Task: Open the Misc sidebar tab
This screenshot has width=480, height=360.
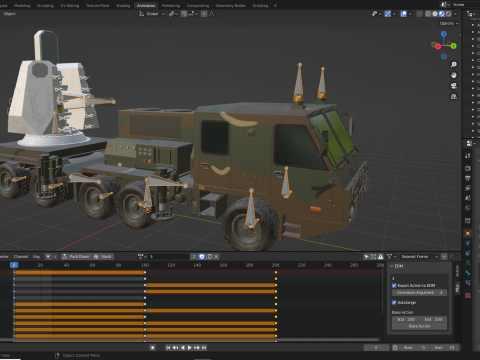Action: tap(457, 287)
